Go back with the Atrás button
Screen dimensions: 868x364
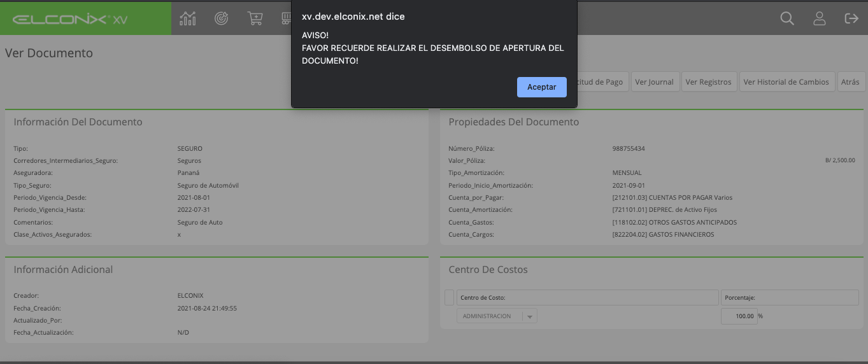850,81
